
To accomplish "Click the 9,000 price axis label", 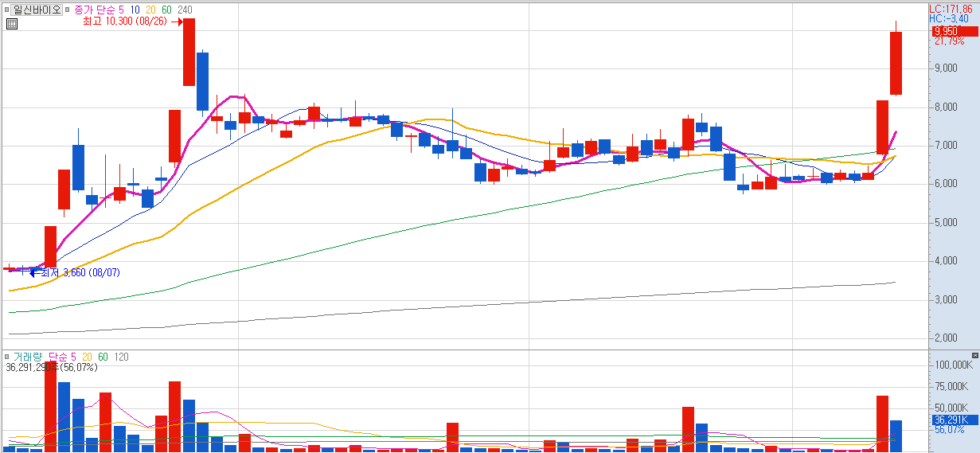I will [x=945, y=68].
